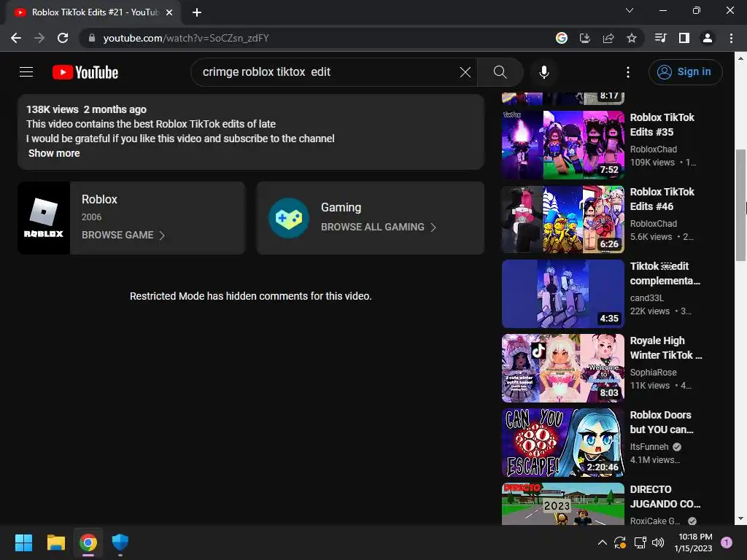
Task: Open Roblox TikTok Edits #46 thumbnail
Action: coord(563,219)
